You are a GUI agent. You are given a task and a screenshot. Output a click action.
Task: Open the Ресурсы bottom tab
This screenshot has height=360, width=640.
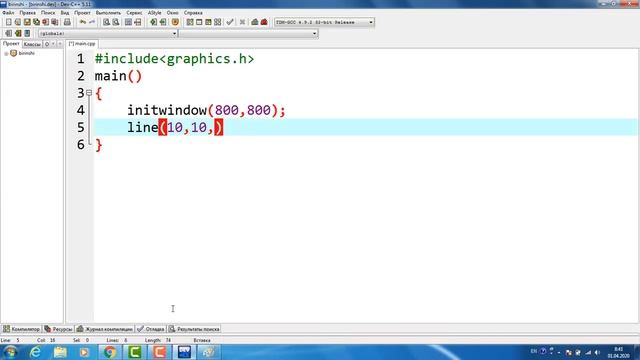click(58, 329)
